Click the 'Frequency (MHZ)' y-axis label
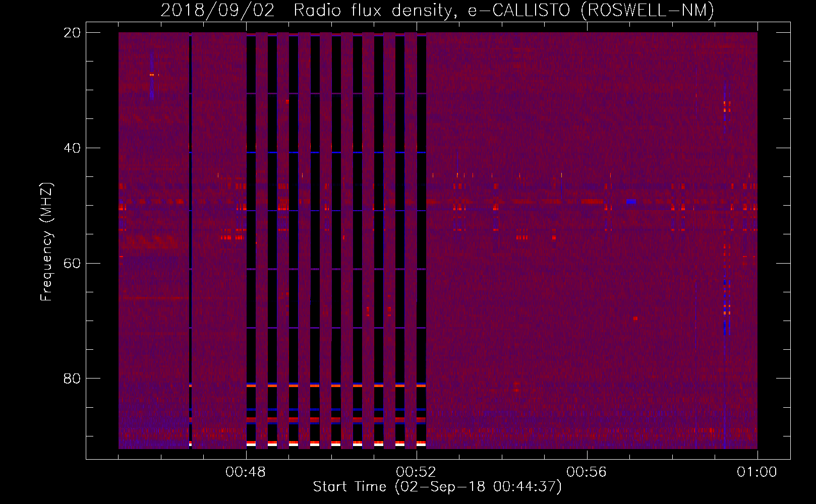This screenshot has height=504, width=816. 46,242
